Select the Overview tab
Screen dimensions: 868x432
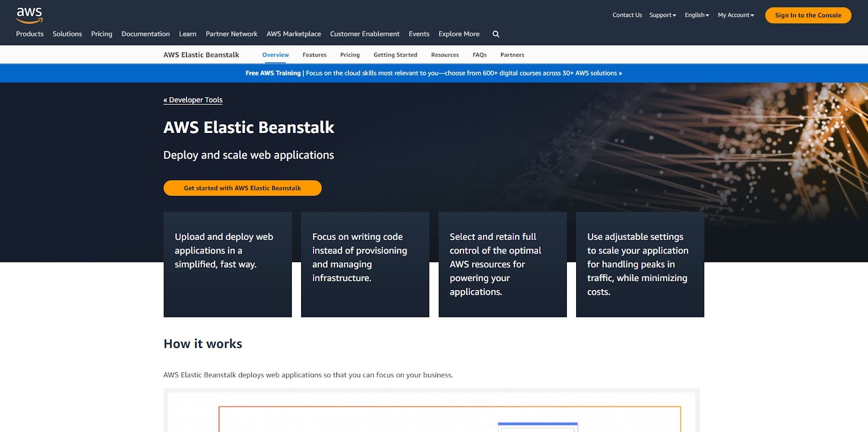pos(276,55)
